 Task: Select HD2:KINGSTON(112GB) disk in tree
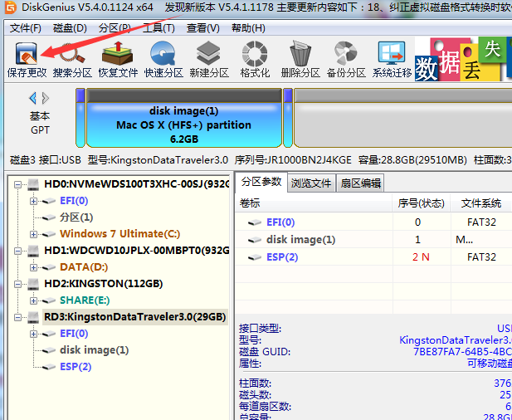pos(103,284)
